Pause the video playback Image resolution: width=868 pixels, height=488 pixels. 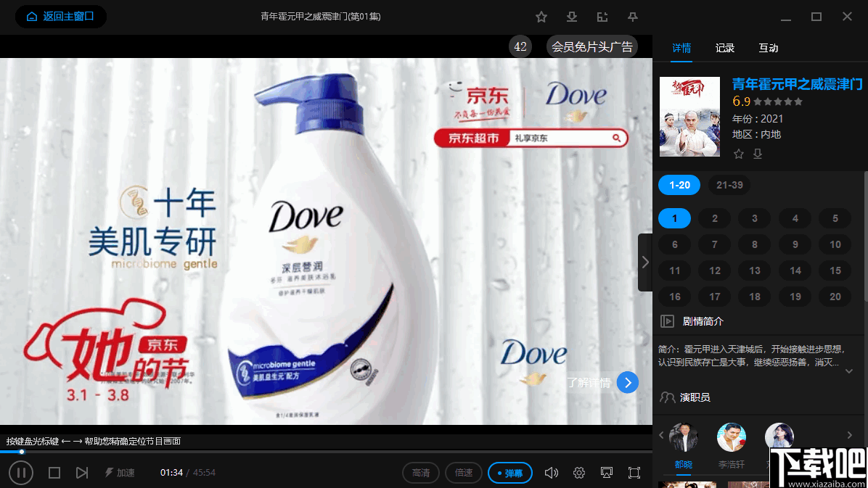point(21,473)
